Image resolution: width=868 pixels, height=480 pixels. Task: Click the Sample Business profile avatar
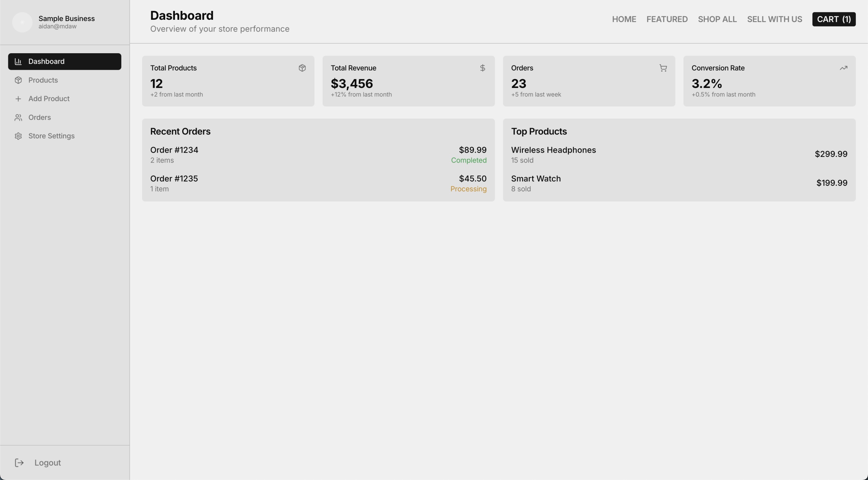click(22, 22)
